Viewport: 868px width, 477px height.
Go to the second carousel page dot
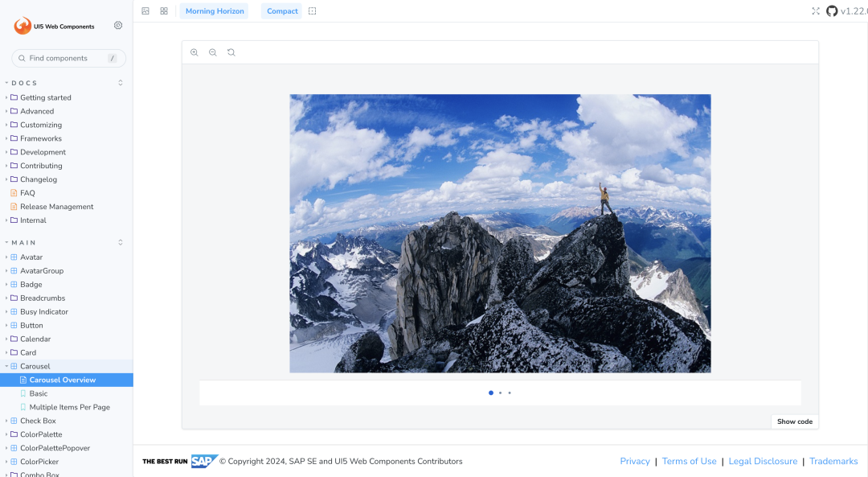coord(501,393)
